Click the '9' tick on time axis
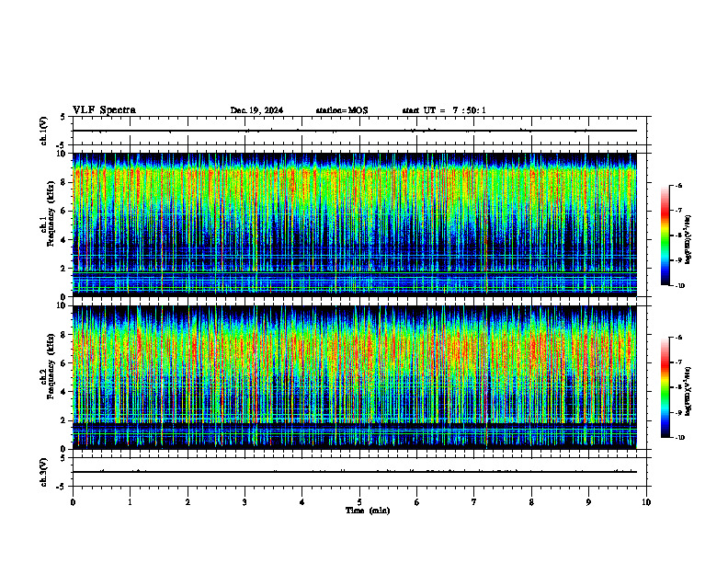Screen dimensions: 728x563 [588, 502]
